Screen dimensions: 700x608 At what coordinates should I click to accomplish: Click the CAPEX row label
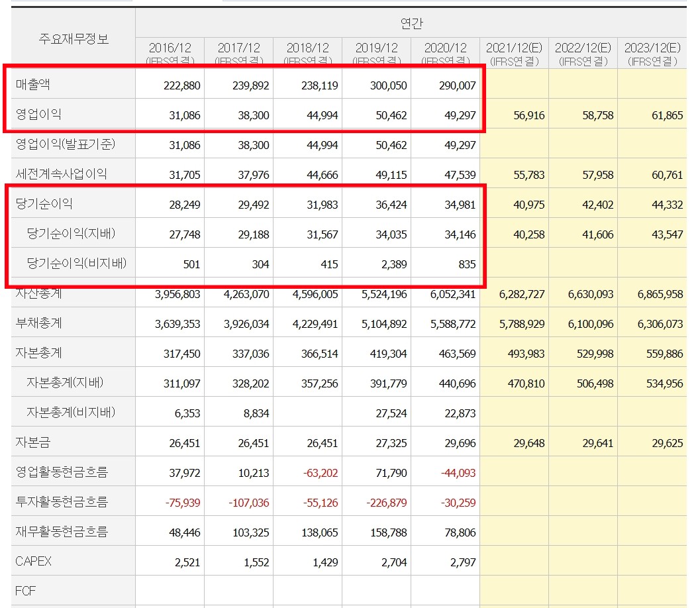coord(34,561)
